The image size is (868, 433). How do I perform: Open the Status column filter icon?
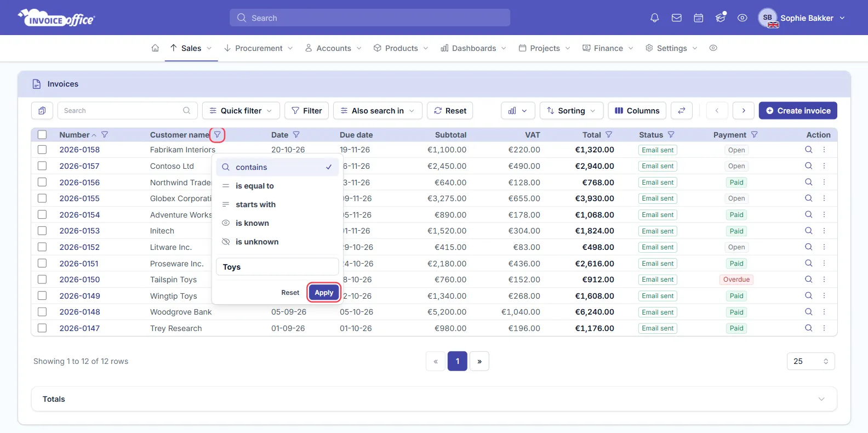(671, 135)
